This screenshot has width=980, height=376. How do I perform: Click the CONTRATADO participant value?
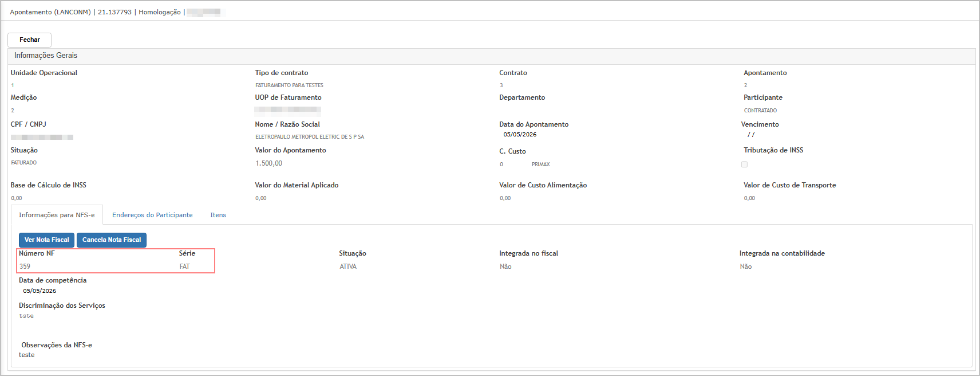tap(760, 111)
